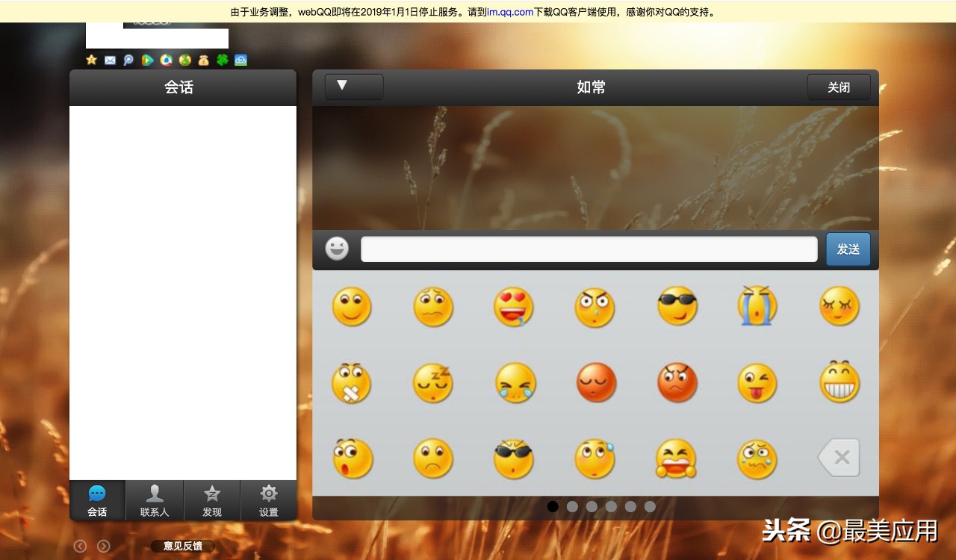
Task: Toggle the emoji picker smiley button
Action: point(337,249)
